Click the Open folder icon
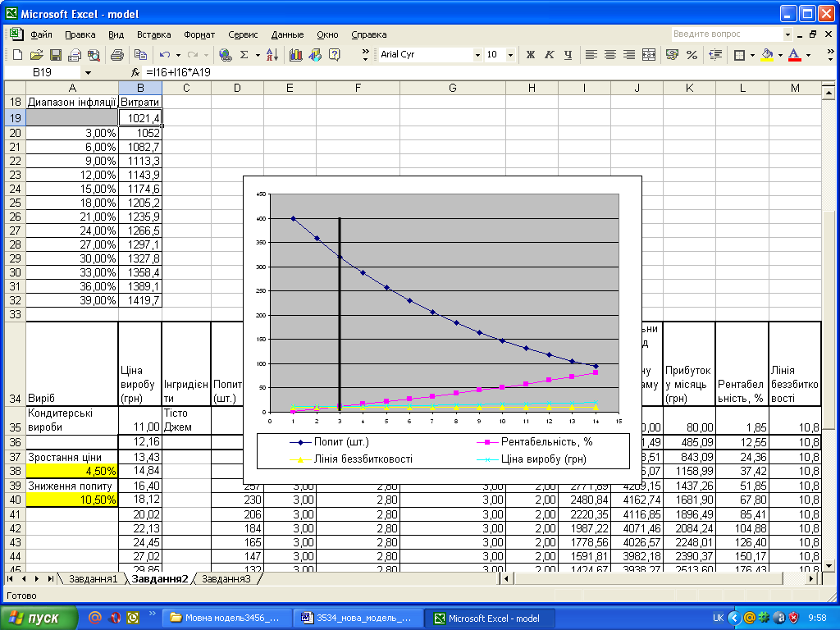Image resolution: width=840 pixels, height=630 pixels. pyautogui.click(x=36, y=55)
